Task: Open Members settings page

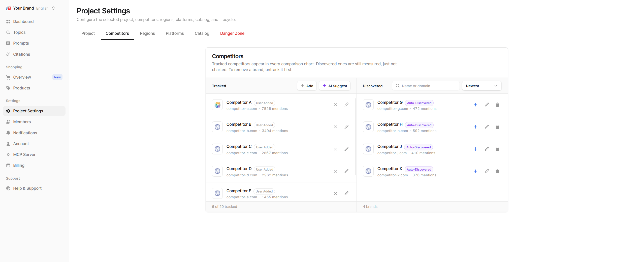Action: pos(34,122)
